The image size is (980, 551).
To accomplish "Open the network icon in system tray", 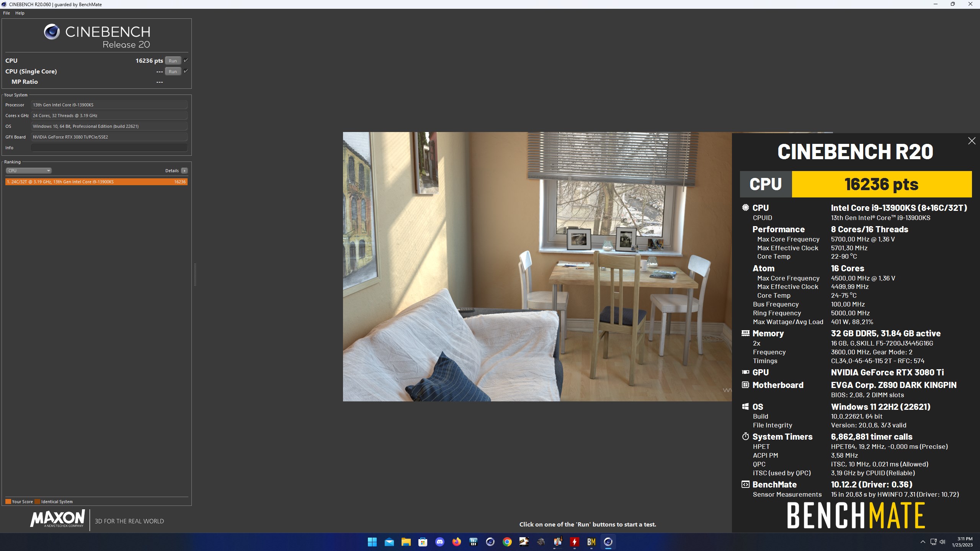I will click(x=934, y=542).
